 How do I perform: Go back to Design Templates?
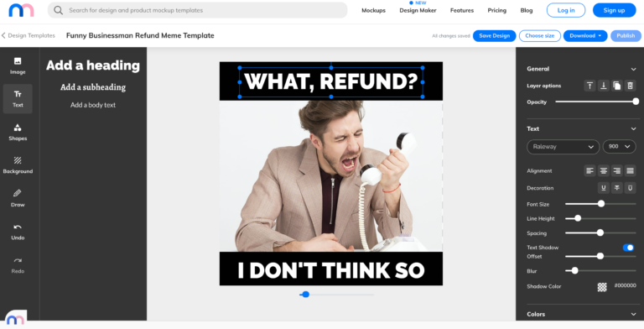click(x=28, y=36)
